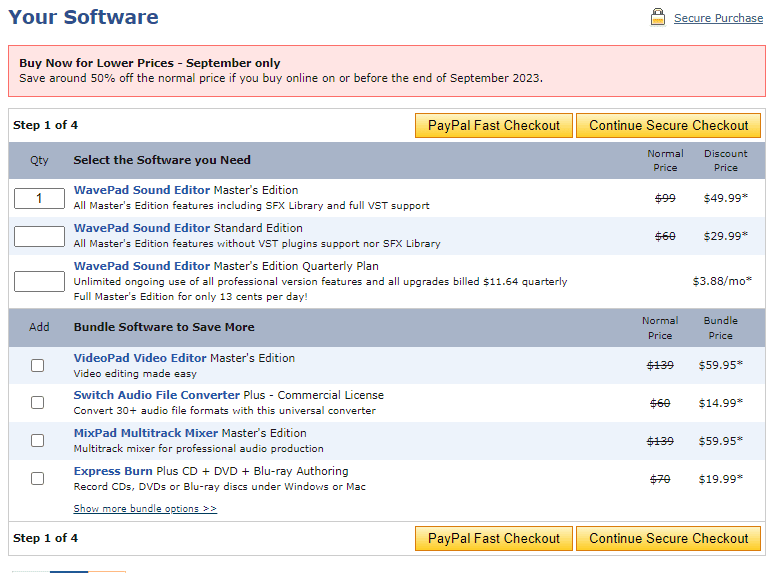
Task: Open WavePad Sound Editor Standard Edition link
Action: 142,228
